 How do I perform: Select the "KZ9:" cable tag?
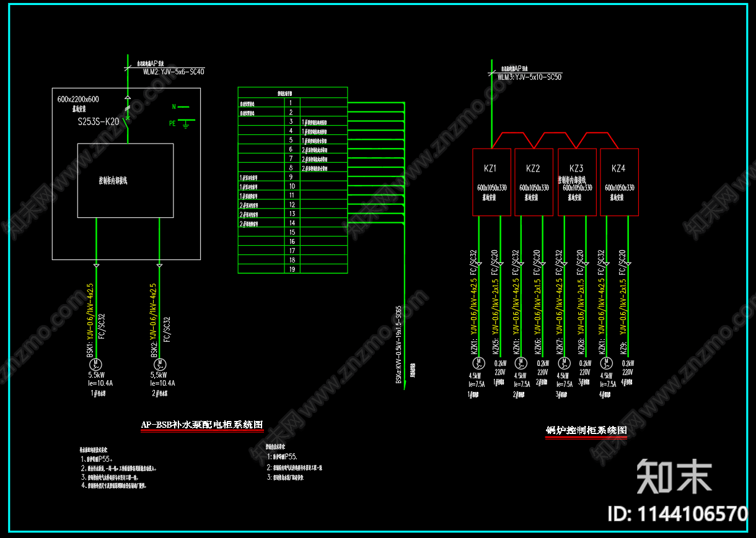pyautogui.click(x=623, y=349)
